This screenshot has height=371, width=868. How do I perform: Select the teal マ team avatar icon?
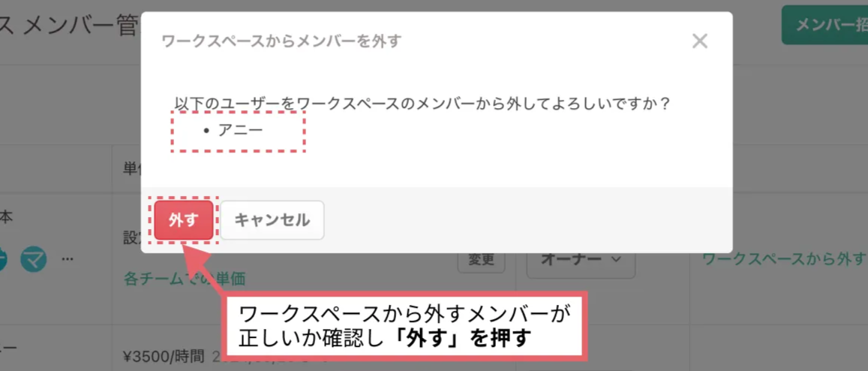(x=34, y=259)
